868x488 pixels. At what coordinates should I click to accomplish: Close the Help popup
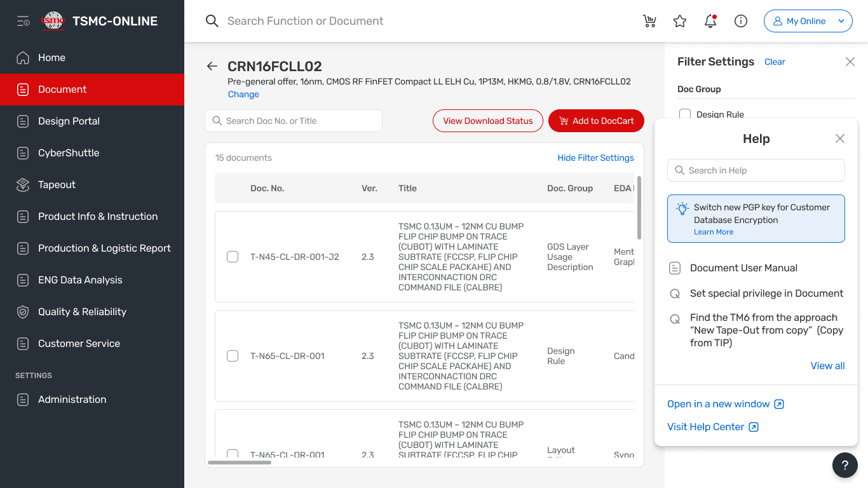click(840, 139)
